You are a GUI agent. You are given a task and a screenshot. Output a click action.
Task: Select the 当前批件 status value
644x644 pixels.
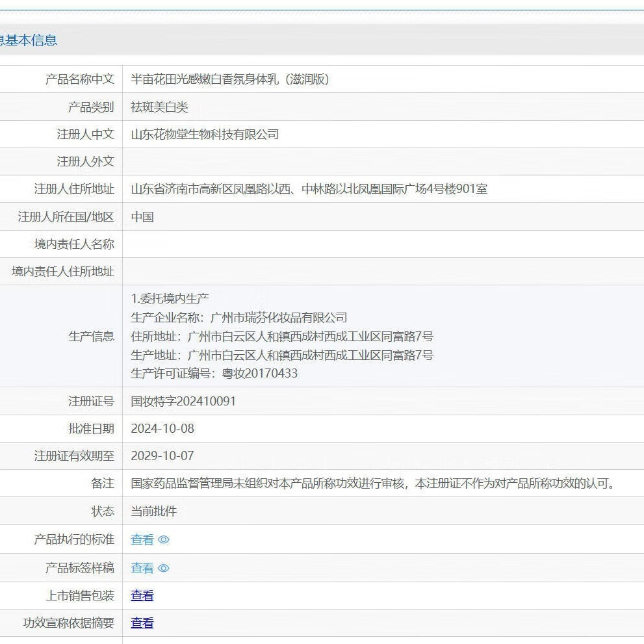point(153,511)
